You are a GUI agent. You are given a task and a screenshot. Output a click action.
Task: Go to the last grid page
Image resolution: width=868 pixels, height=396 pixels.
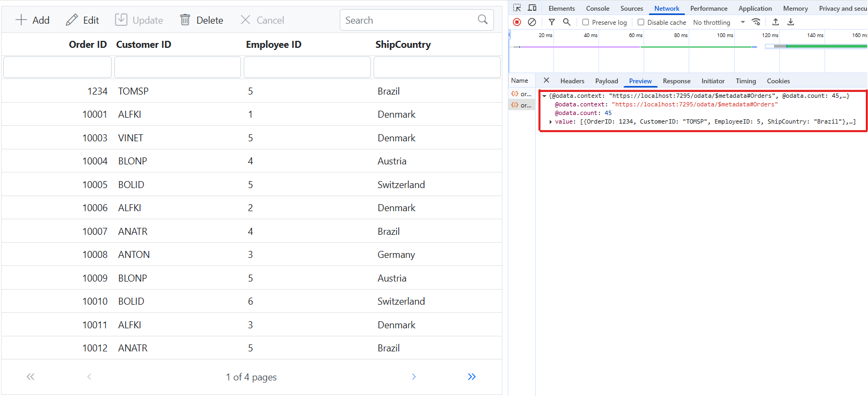[471, 377]
